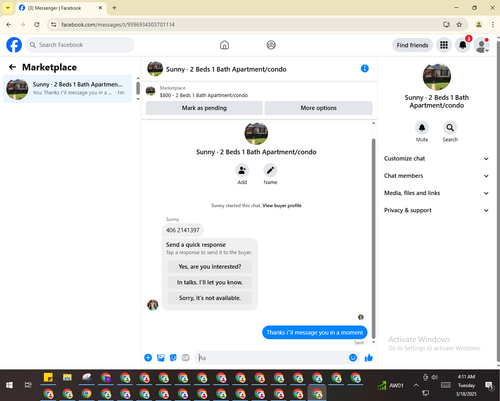Viewport: 500px width, 401px height.
Task: Open the emoji picker
Action: pyautogui.click(x=353, y=358)
